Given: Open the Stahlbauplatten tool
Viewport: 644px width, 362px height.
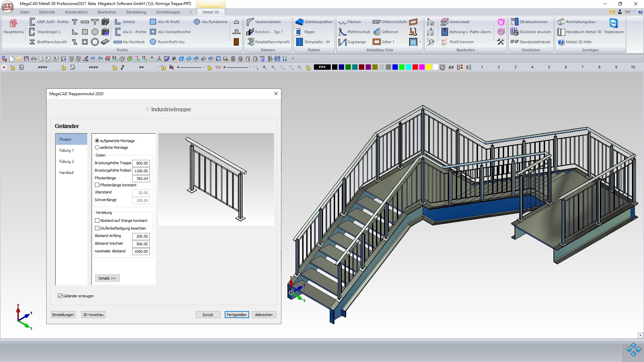Looking at the screenshot, I should (314, 22).
